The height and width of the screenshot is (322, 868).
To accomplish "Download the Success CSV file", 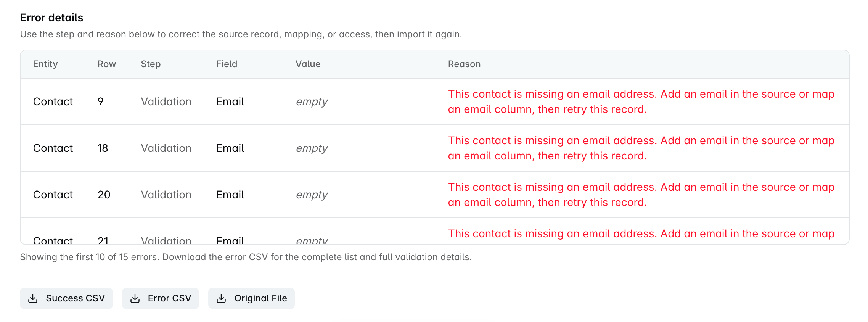I will (x=66, y=298).
